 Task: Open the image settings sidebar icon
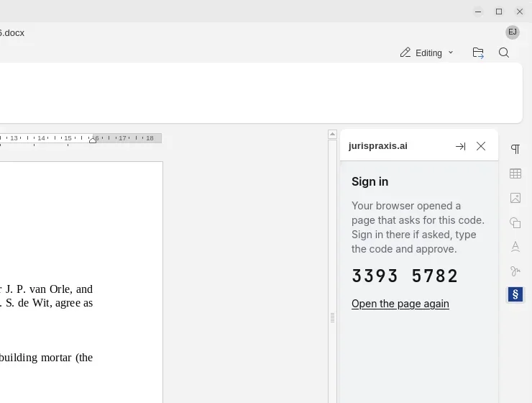click(x=515, y=198)
